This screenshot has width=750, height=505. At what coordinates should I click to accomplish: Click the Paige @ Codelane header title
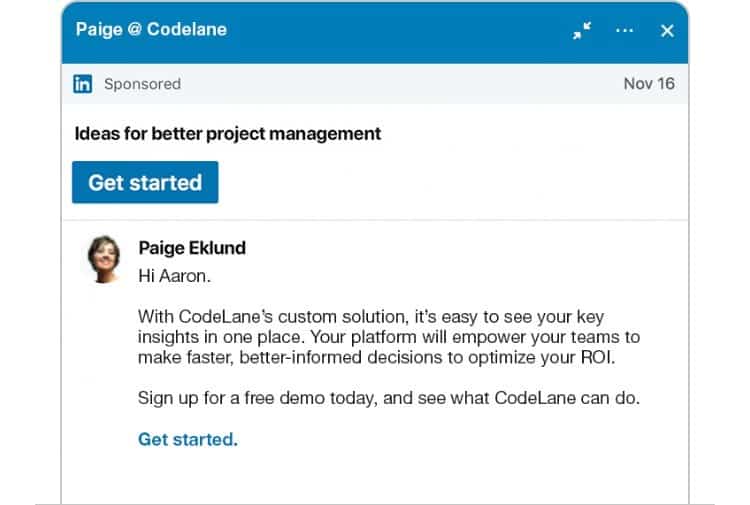pos(151,30)
